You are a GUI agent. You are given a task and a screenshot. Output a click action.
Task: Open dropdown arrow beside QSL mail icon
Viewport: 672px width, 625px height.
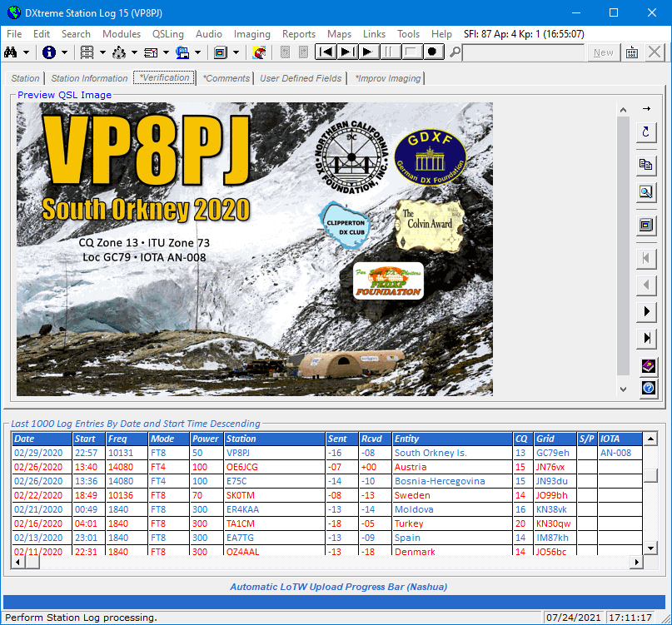pyautogui.click(x=167, y=52)
